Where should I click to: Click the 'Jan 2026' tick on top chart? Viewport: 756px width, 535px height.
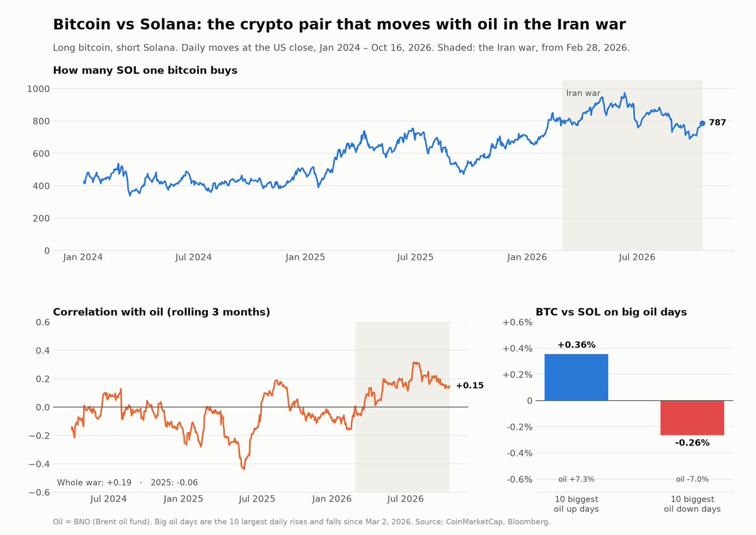[527, 257]
